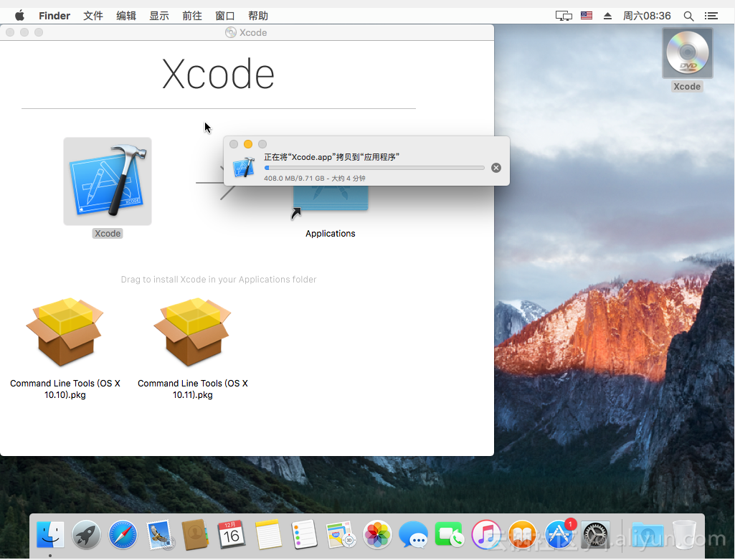Open the Downloads folder in Dock

click(x=648, y=535)
